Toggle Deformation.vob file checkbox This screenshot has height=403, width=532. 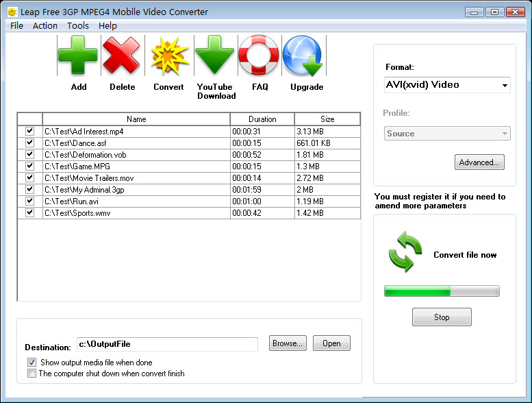point(30,154)
